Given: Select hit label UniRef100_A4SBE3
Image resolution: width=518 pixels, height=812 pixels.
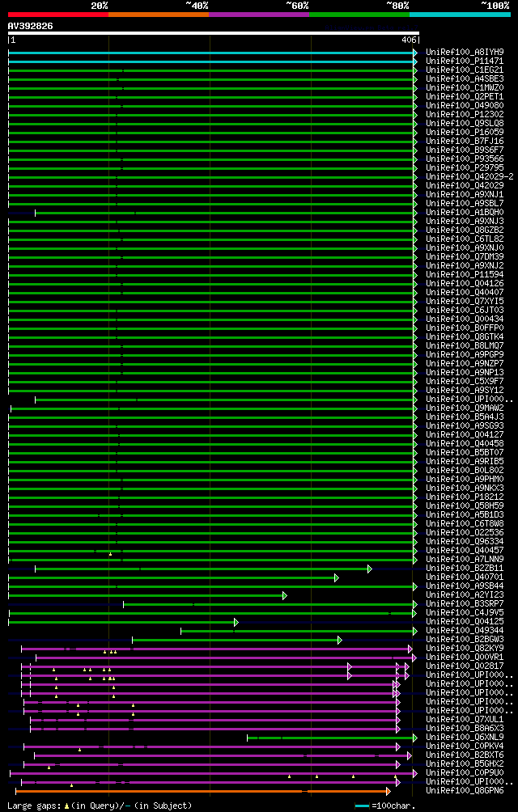Looking at the screenshot, I should click(465, 78).
